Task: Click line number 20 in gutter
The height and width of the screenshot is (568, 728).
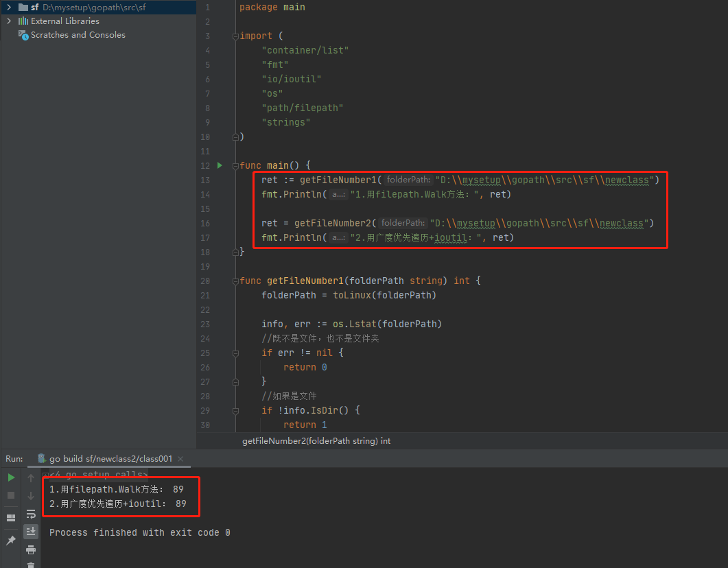Action: 205,281
